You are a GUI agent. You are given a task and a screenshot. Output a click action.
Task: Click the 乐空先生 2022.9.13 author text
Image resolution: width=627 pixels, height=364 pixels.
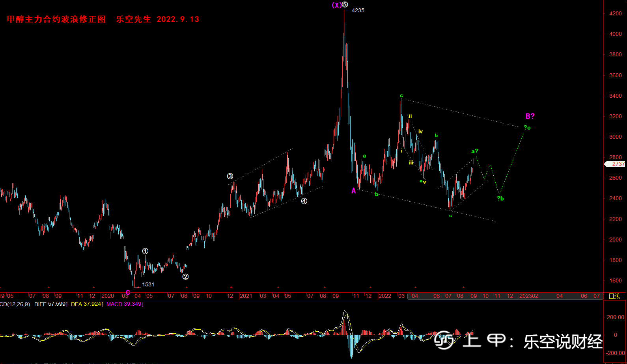(158, 19)
